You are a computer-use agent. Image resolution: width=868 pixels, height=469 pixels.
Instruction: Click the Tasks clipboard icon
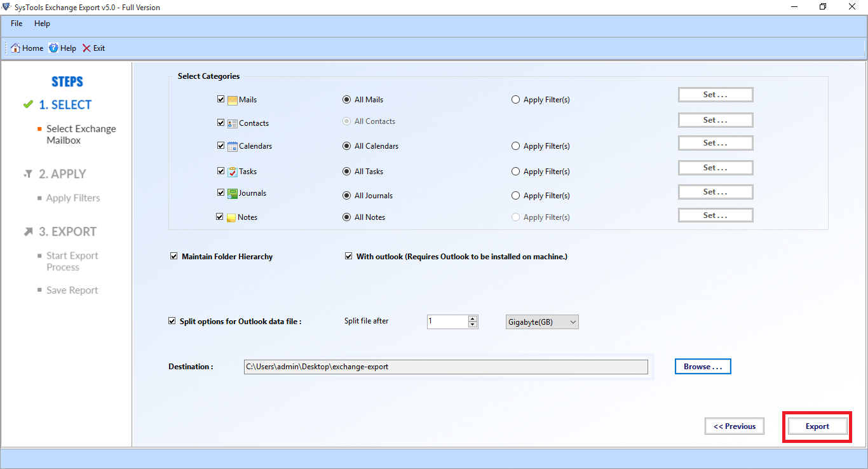pyautogui.click(x=233, y=172)
